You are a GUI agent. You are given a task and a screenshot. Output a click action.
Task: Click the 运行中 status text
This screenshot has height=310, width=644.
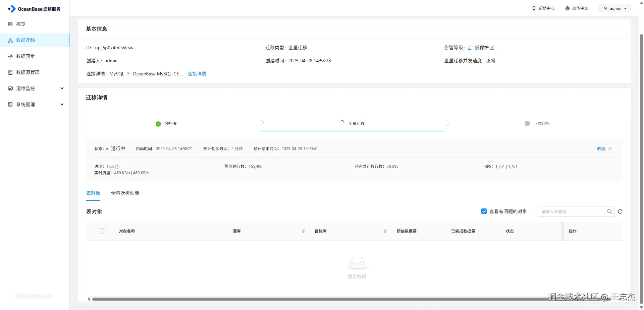pyautogui.click(x=118, y=148)
